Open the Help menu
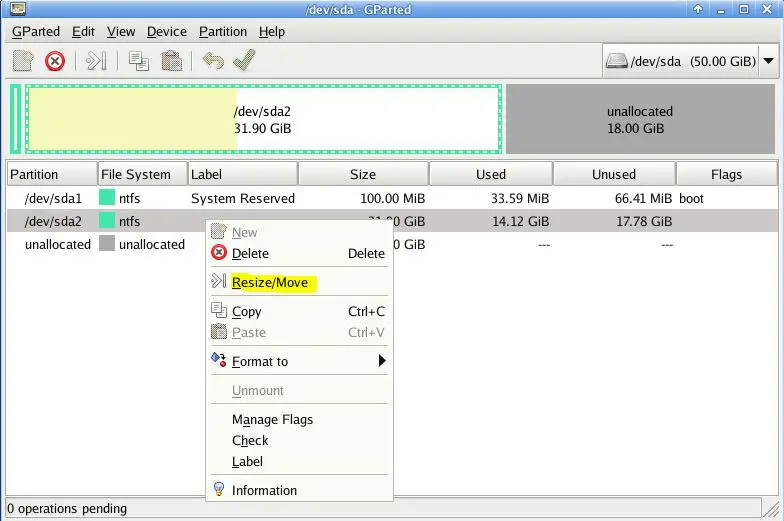The image size is (784, 521). click(272, 32)
